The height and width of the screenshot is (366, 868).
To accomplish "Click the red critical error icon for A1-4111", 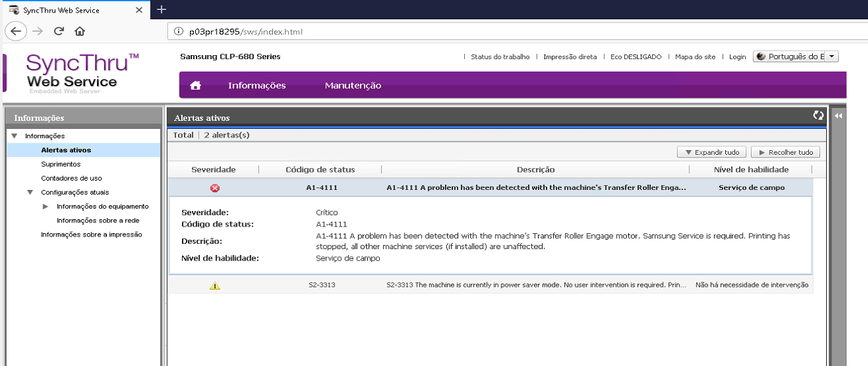I will pos(215,188).
